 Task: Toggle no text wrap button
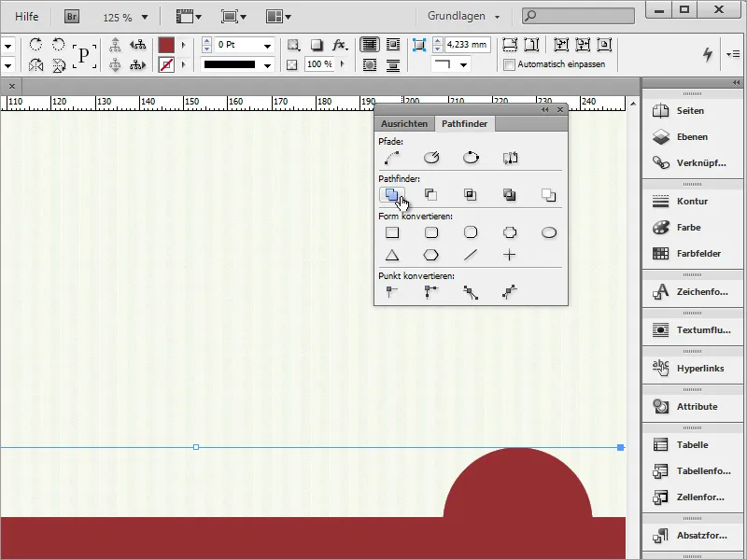(x=370, y=45)
